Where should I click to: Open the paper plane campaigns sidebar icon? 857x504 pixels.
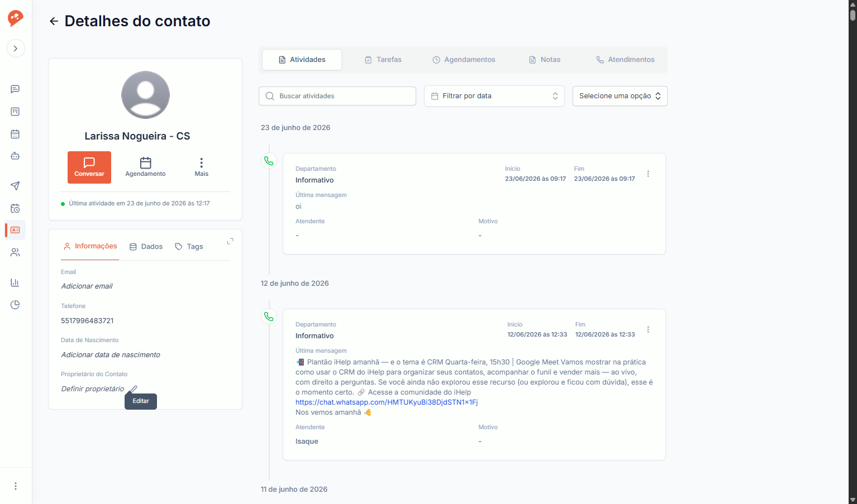click(15, 186)
